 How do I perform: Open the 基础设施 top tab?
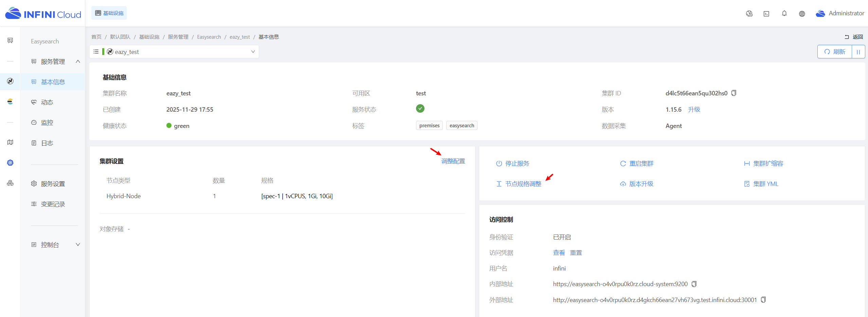[x=109, y=13]
